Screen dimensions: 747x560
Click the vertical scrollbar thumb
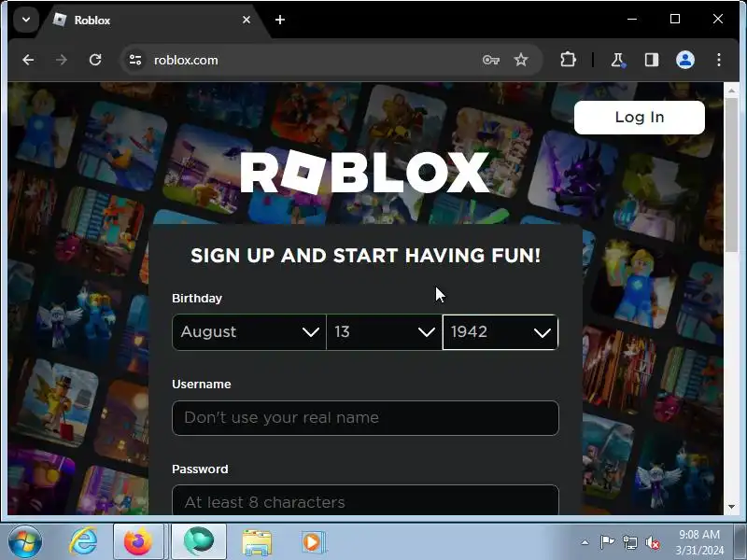pos(732,175)
